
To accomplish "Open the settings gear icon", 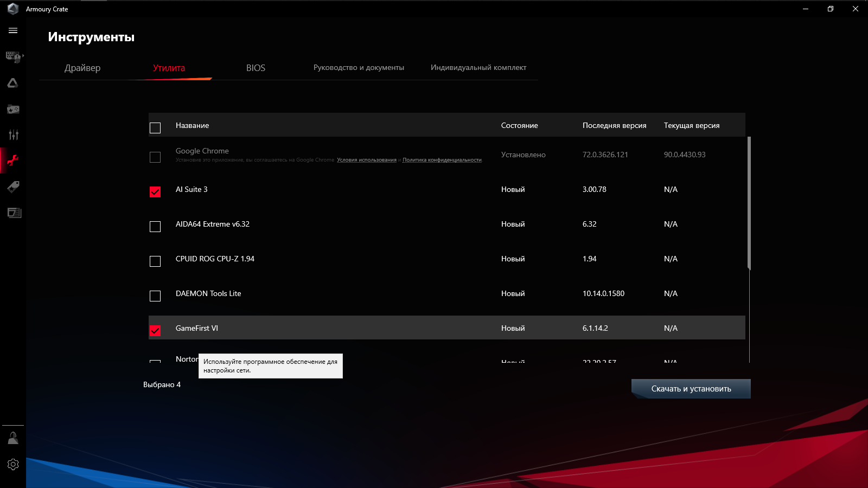I will (13, 464).
